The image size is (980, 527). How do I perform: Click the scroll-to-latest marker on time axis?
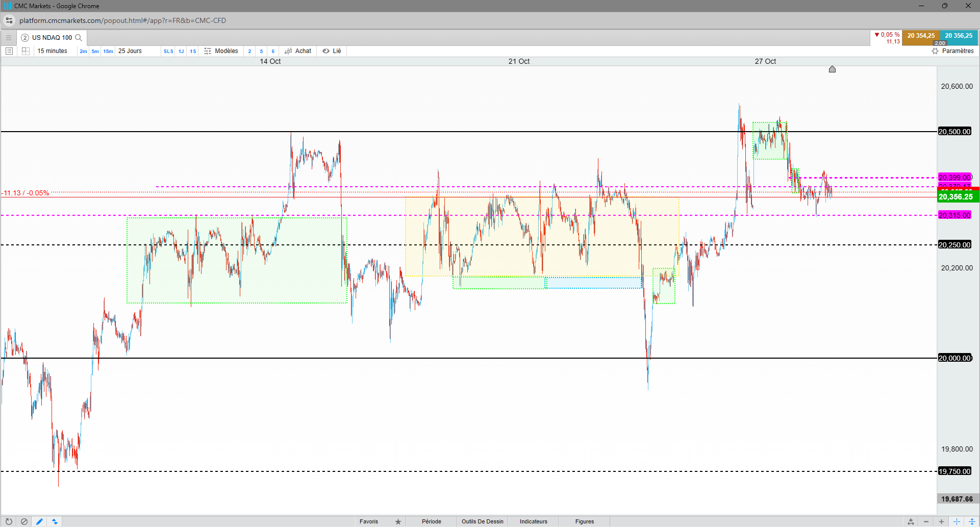[832, 69]
